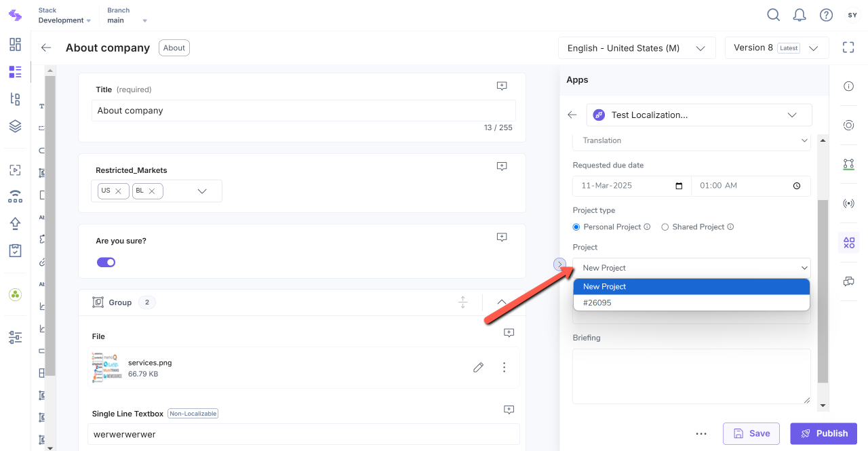Open more options for services.png
Viewport: 868px width, 451px height.
(x=504, y=368)
